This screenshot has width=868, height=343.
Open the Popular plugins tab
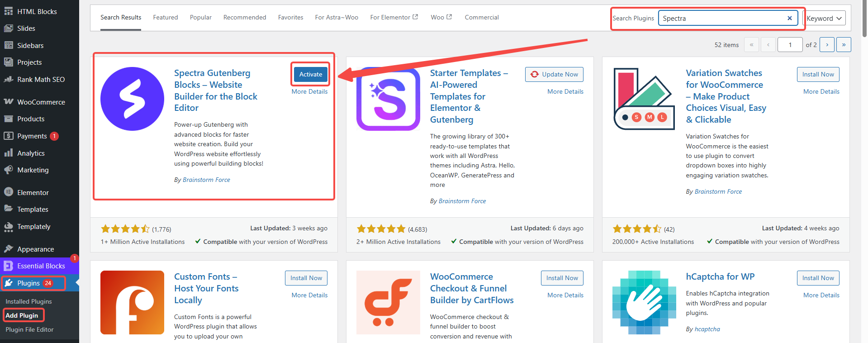click(x=200, y=17)
